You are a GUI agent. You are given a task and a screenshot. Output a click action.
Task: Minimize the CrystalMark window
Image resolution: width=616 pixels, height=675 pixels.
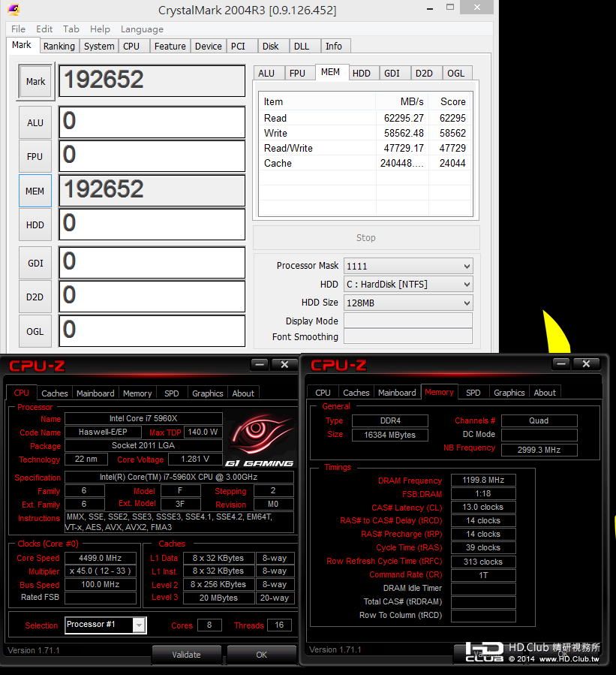tap(430, 8)
